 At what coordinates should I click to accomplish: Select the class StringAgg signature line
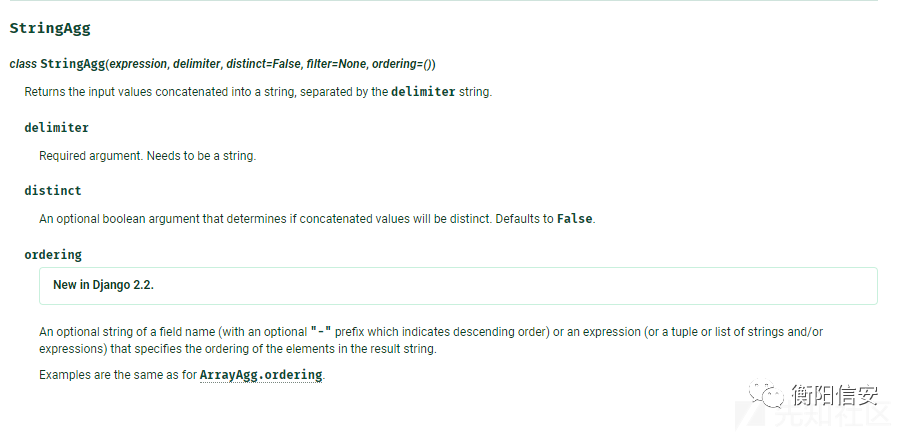(223, 64)
